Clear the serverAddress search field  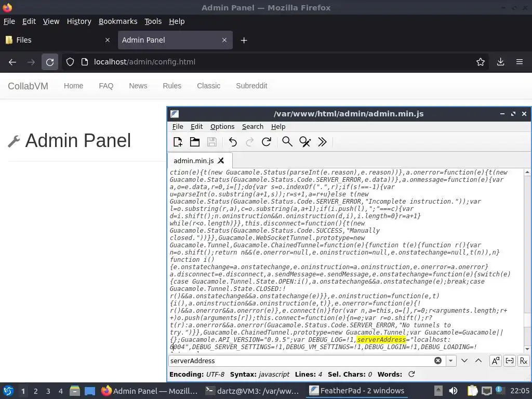[x=438, y=361]
